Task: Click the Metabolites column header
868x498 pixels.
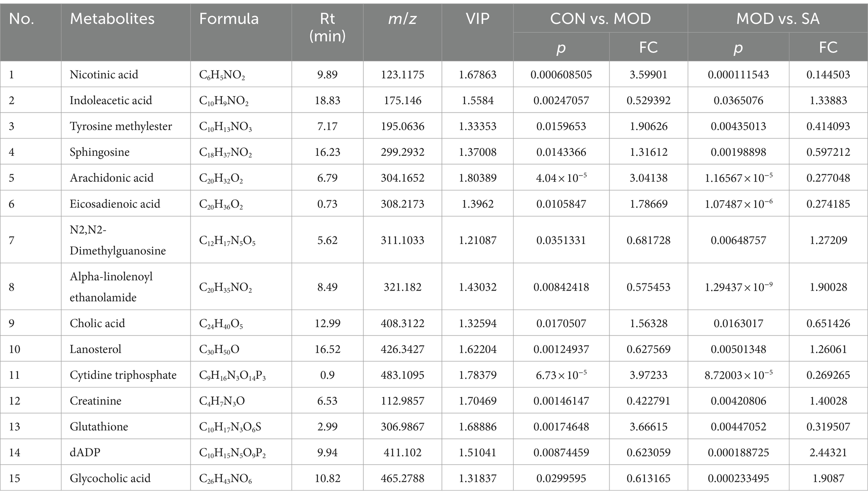Action: click(x=112, y=19)
